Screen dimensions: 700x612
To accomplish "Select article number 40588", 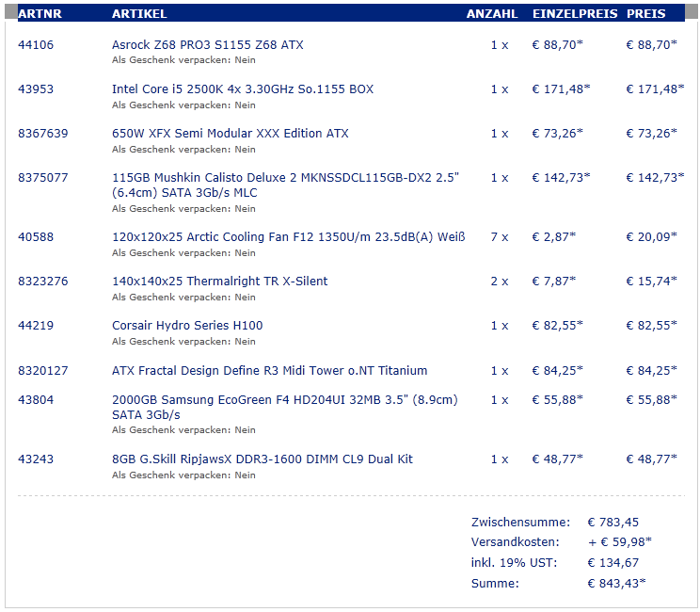I will click(36, 236).
